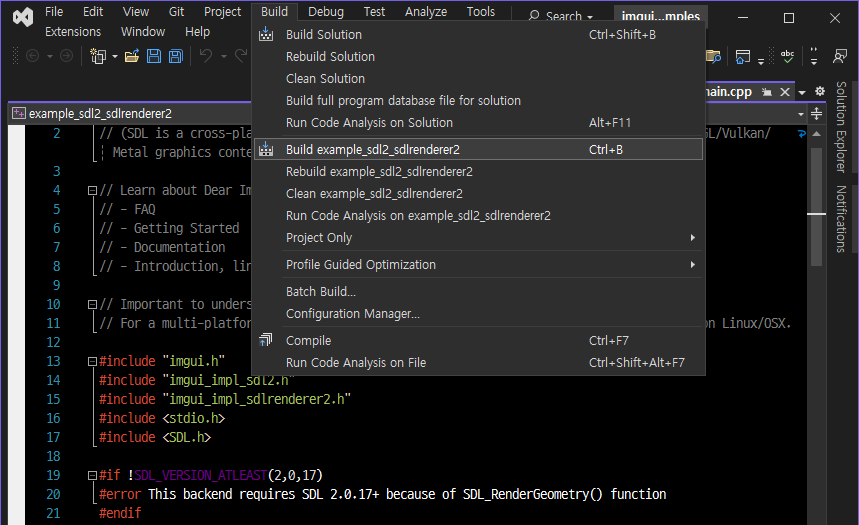
Task: Open the member navigation dropdown arrow
Action: (x=801, y=114)
